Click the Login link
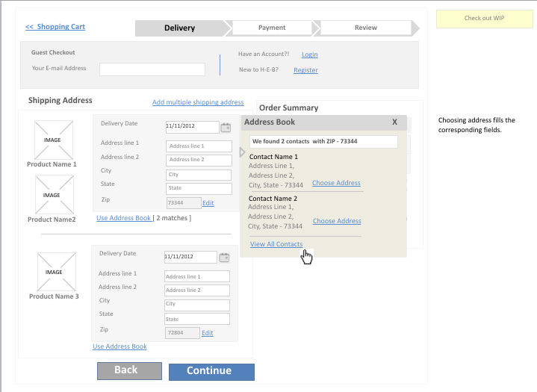The height and width of the screenshot is (392, 537). (x=310, y=55)
